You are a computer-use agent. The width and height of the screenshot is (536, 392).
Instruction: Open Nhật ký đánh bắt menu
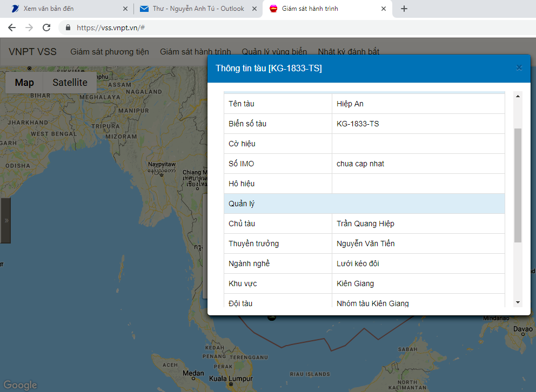point(349,52)
